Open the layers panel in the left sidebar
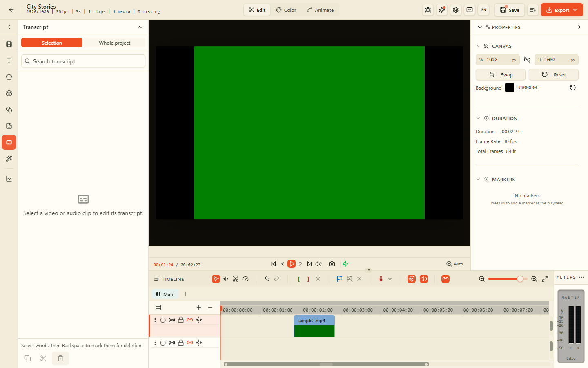The width and height of the screenshot is (588, 368). point(9,93)
